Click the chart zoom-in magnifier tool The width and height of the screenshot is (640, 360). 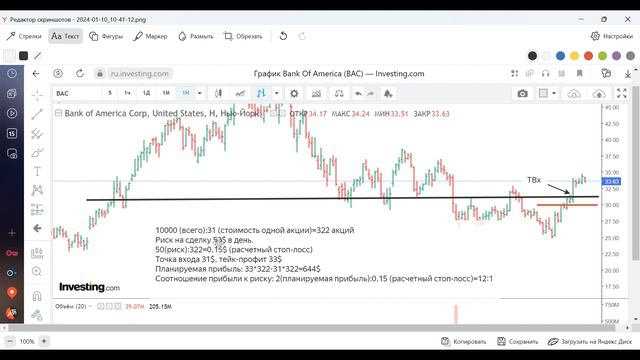tap(37, 271)
